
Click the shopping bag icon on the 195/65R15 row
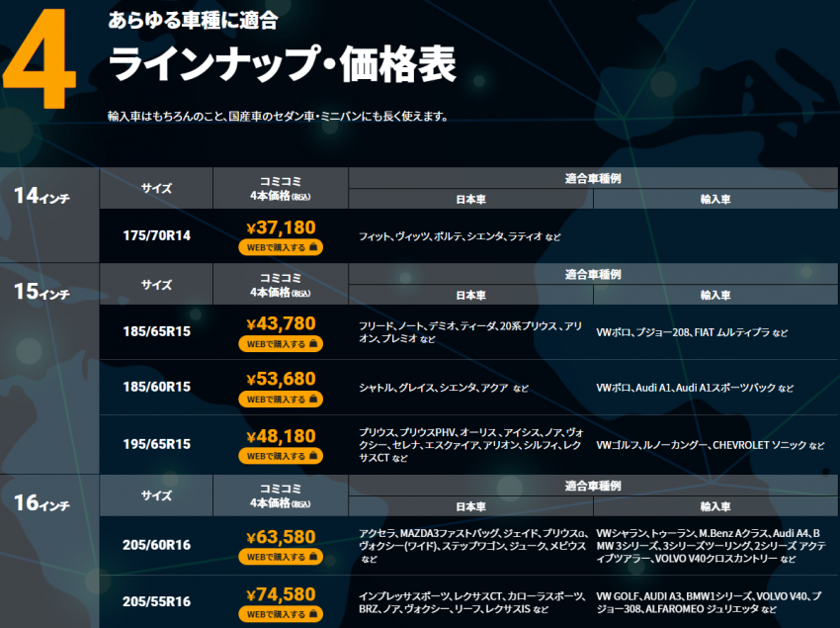313,454
